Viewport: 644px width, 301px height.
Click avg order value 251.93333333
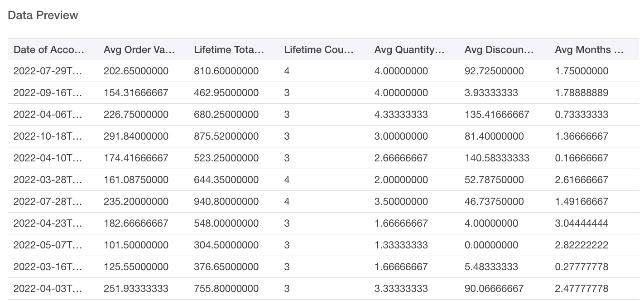136,289
